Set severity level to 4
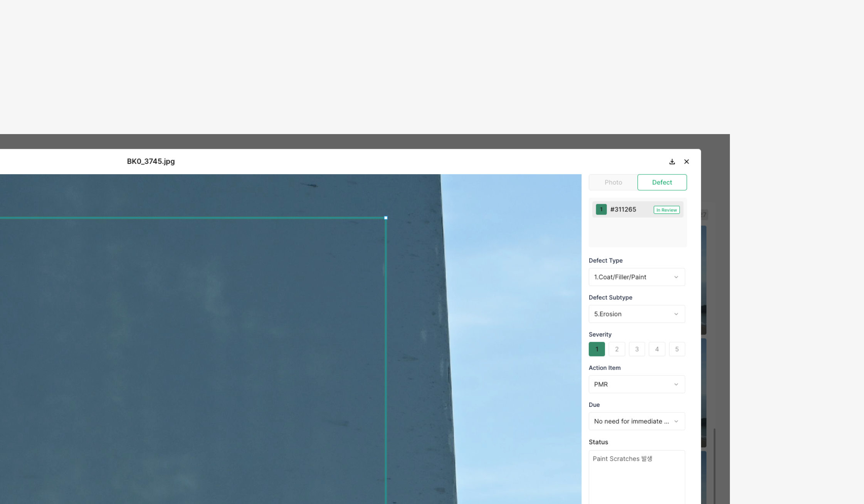The width and height of the screenshot is (864, 504). tap(657, 349)
